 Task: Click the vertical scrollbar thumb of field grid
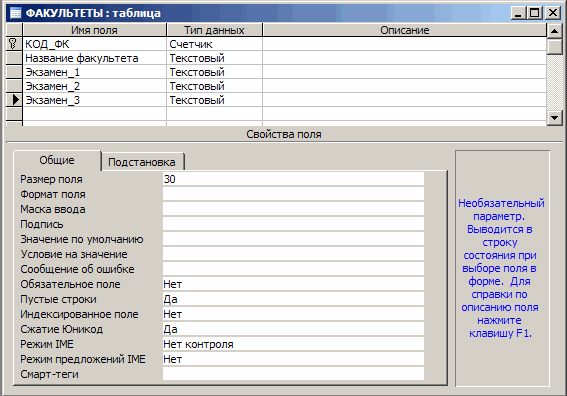pos(554,46)
